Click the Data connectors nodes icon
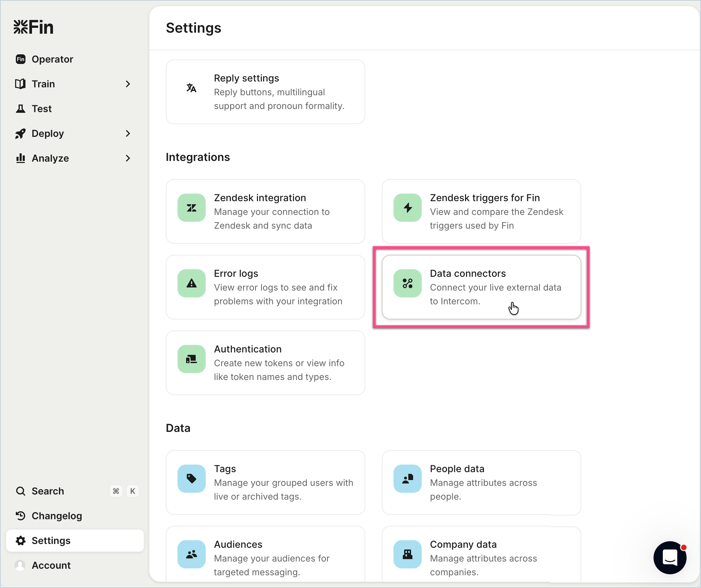701x588 pixels. [408, 283]
